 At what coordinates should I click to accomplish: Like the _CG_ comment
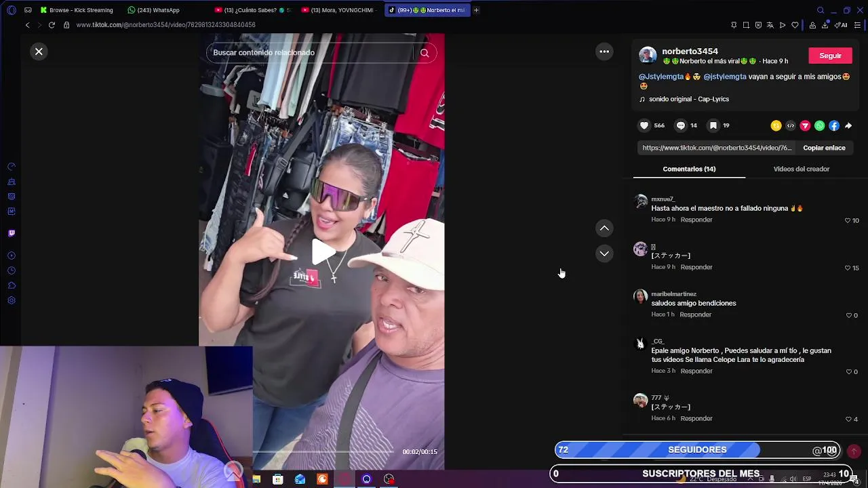pos(848,371)
